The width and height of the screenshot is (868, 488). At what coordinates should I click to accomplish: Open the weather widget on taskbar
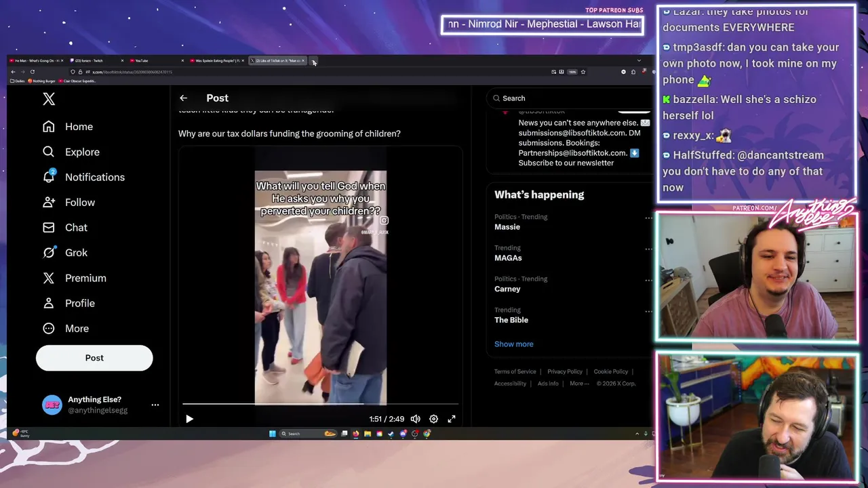[x=20, y=433]
